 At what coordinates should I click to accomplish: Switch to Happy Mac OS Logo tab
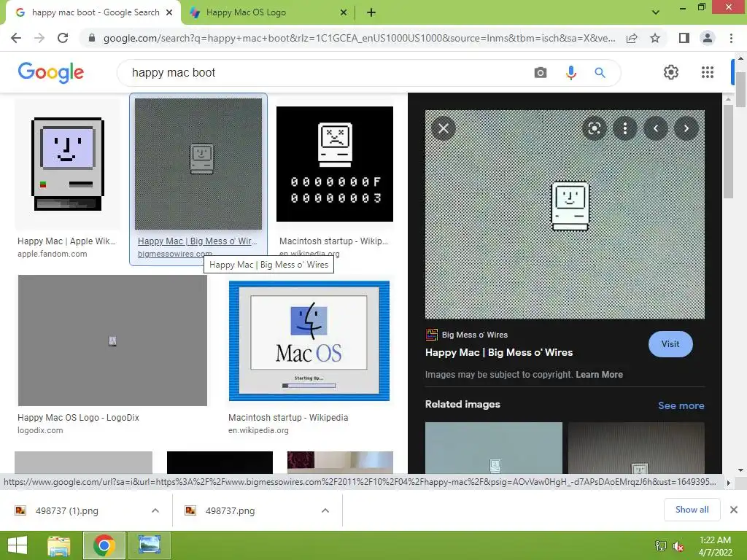point(267,13)
